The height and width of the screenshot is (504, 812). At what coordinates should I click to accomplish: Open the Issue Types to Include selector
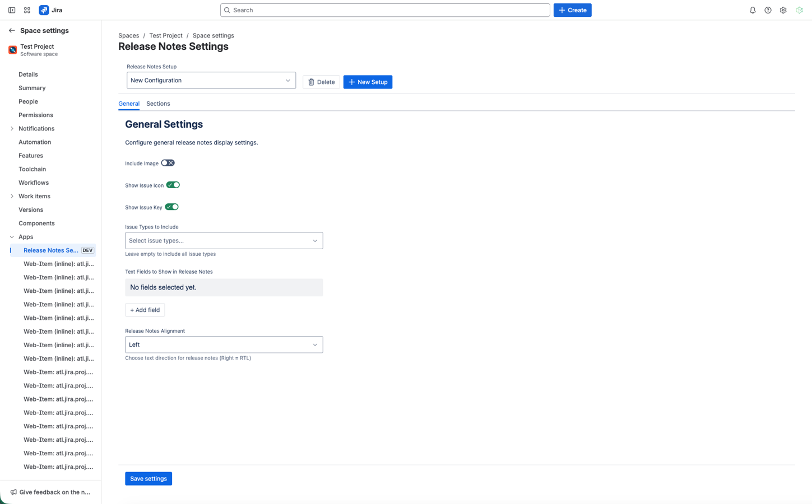point(224,240)
